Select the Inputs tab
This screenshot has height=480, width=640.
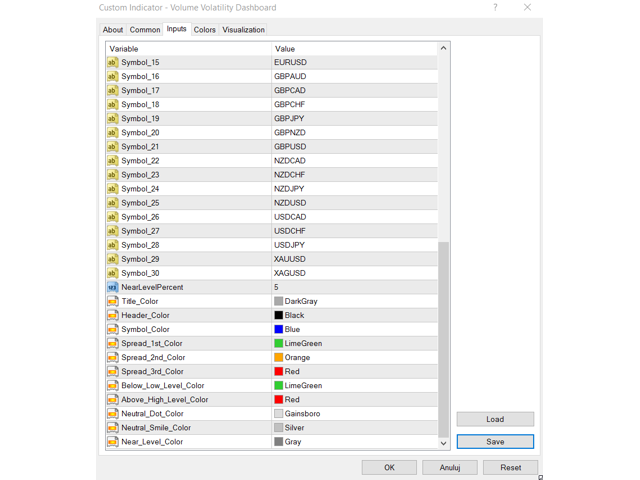tap(177, 29)
